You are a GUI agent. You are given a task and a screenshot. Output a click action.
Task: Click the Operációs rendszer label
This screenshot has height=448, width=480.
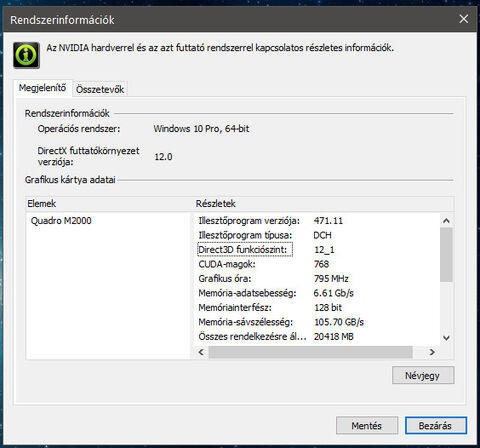pos(79,129)
